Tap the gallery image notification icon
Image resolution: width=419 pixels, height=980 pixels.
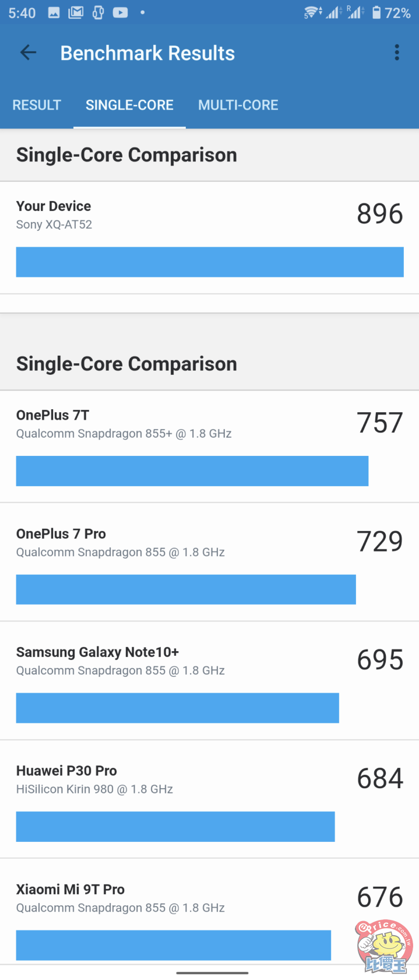coord(54,13)
